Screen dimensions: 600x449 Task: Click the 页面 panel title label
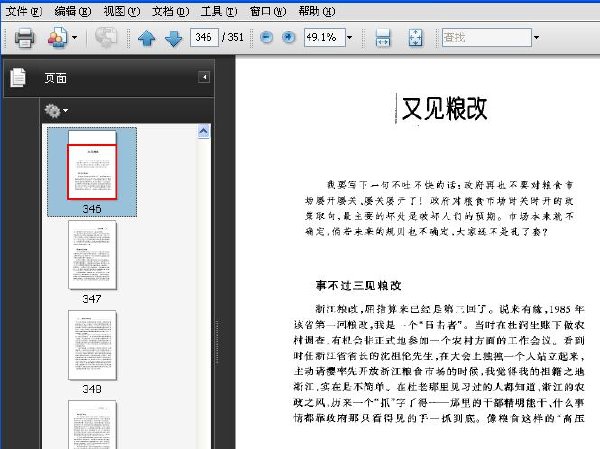[x=56, y=78]
